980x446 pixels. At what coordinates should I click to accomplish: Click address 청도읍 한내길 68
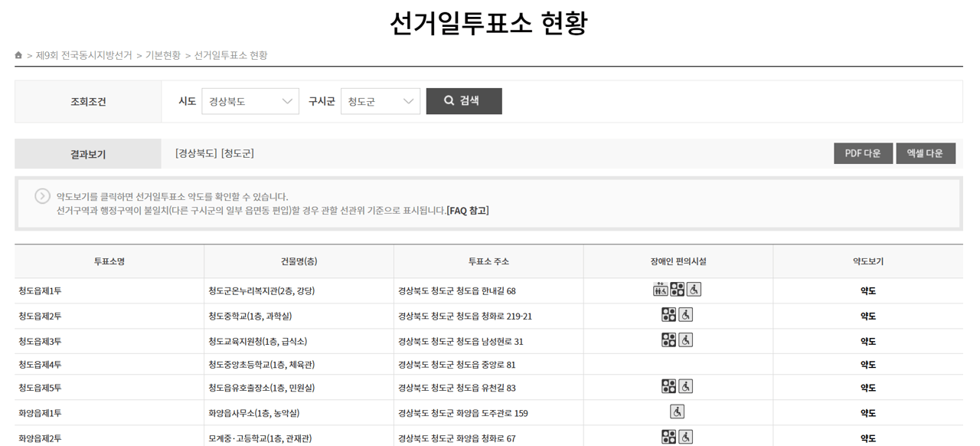(x=457, y=291)
